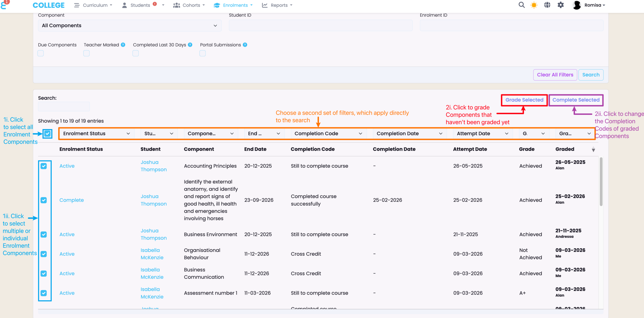Screen dimensions: 644x318
Task: Click the Student ID input field
Action: pos(320,26)
